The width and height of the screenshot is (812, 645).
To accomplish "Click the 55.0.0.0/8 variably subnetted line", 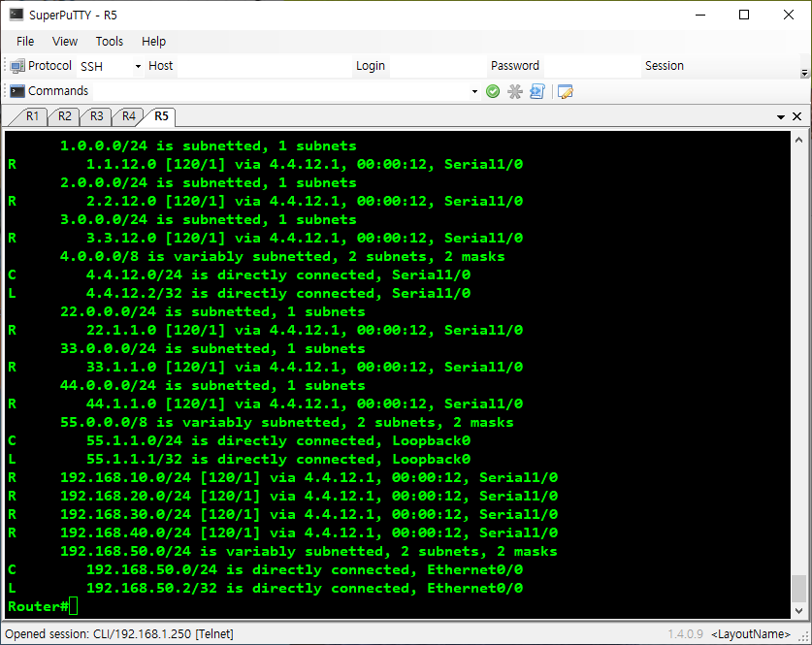I will pos(287,422).
